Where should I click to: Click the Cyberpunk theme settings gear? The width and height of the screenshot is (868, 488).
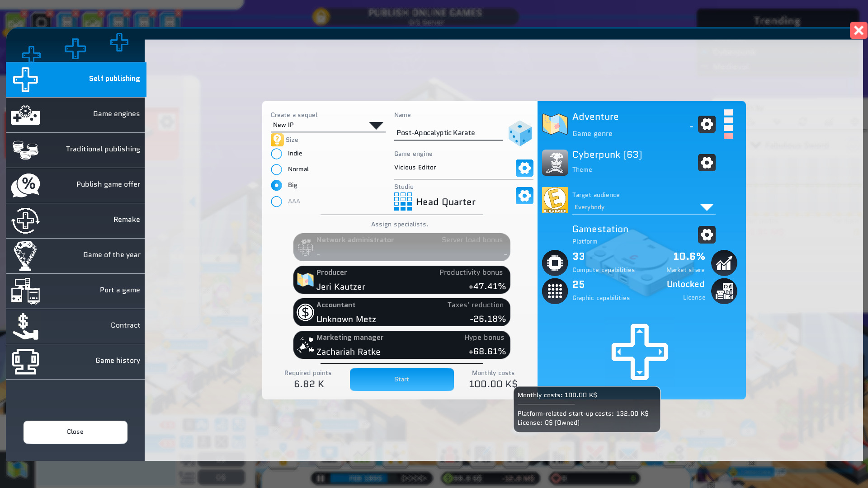point(707,162)
